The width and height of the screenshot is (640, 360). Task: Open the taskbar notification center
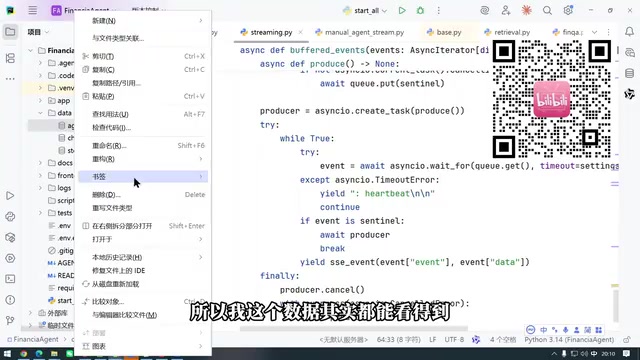(627, 354)
